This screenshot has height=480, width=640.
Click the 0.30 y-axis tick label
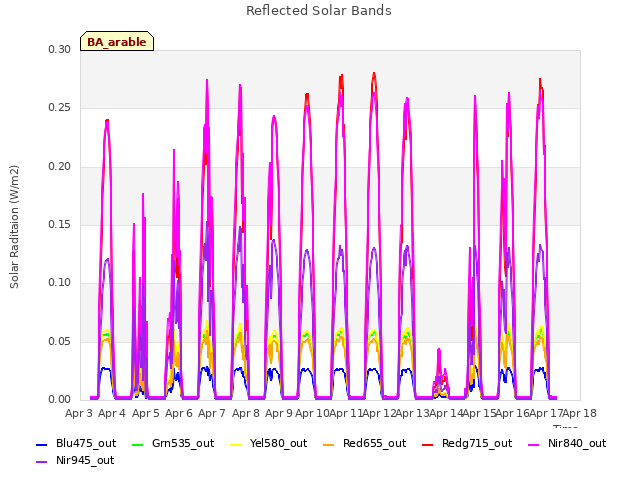60,49
